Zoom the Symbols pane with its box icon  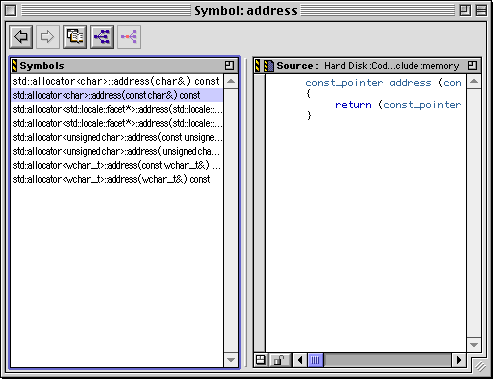coord(229,65)
